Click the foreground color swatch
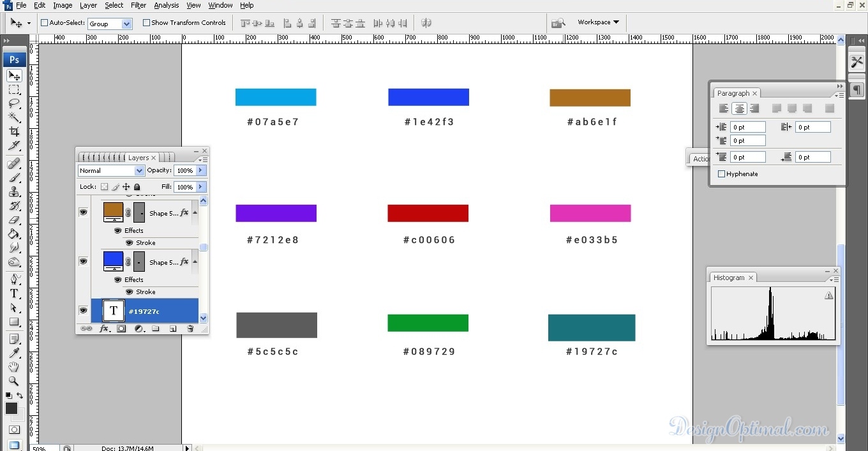The width and height of the screenshot is (868, 451). [11, 408]
